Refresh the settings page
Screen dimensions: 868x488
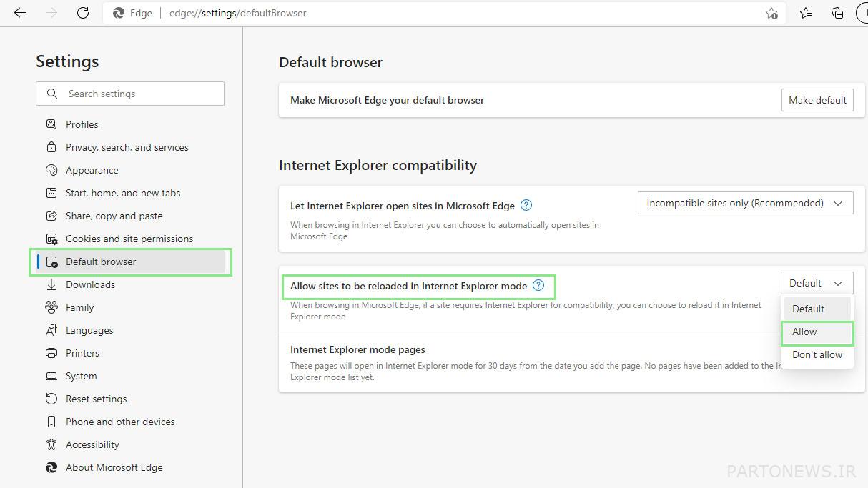[x=83, y=13]
